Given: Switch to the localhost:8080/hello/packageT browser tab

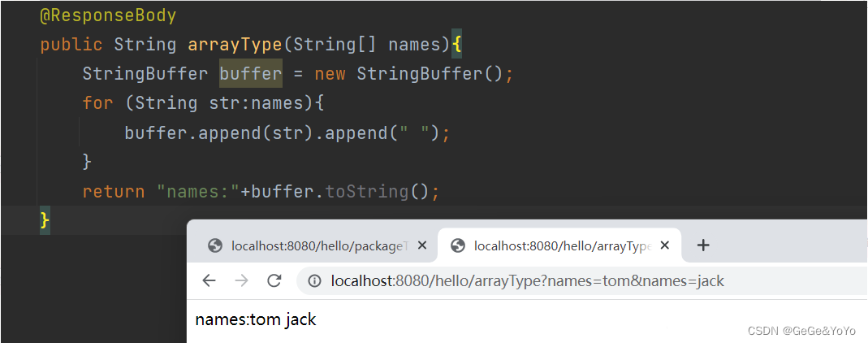Looking at the screenshot, I should click(x=313, y=245).
